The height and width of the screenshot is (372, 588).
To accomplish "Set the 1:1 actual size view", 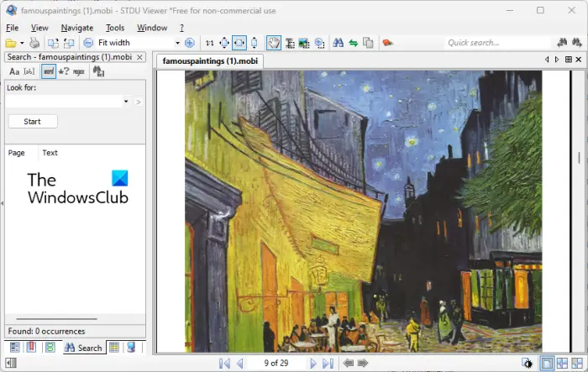I will [209, 43].
